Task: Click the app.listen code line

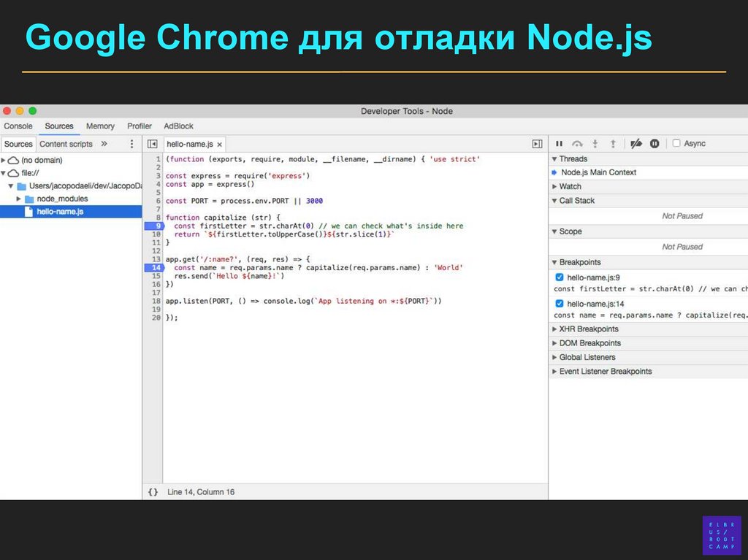Action: tap(303, 301)
